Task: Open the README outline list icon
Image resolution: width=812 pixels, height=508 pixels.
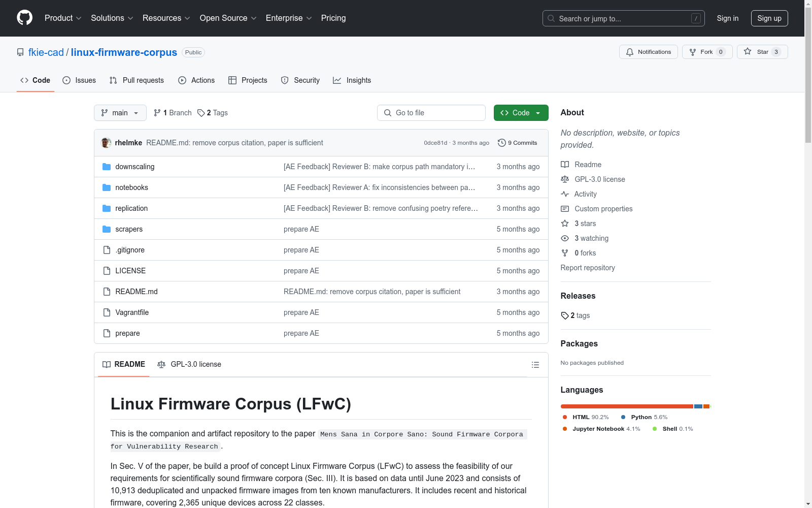Action: pyautogui.click(x=535, y=365)
